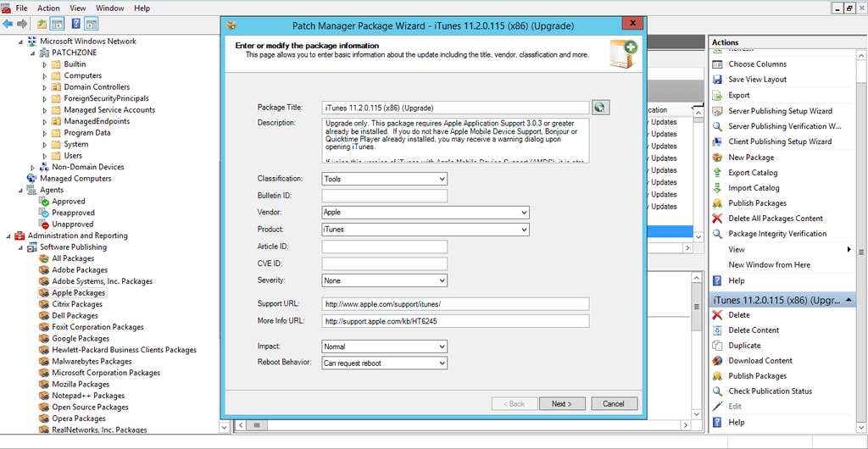Click the Export icon in Actions pane

coord(717,95)
